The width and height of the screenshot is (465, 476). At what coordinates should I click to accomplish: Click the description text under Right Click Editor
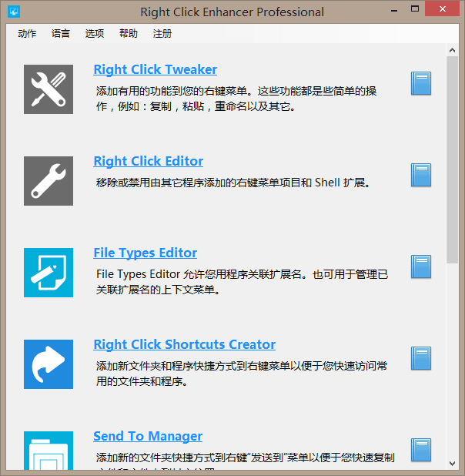(x=233, y=183)
